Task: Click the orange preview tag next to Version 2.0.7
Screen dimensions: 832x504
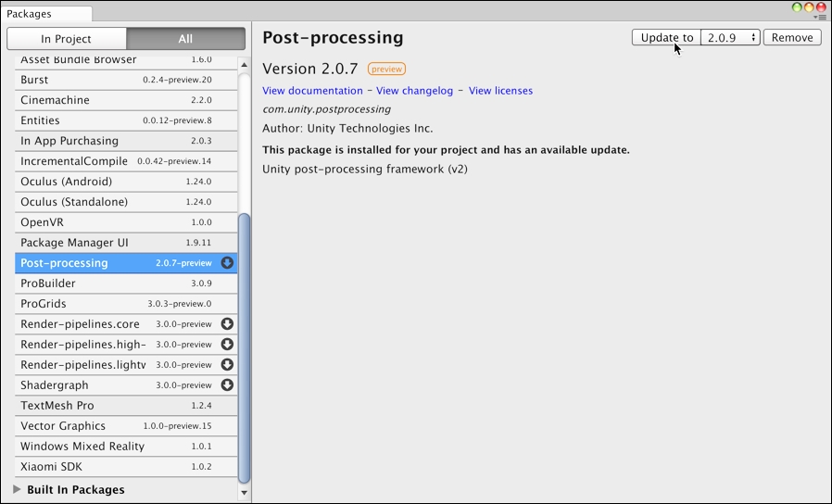Action: (x=386, y=69)
